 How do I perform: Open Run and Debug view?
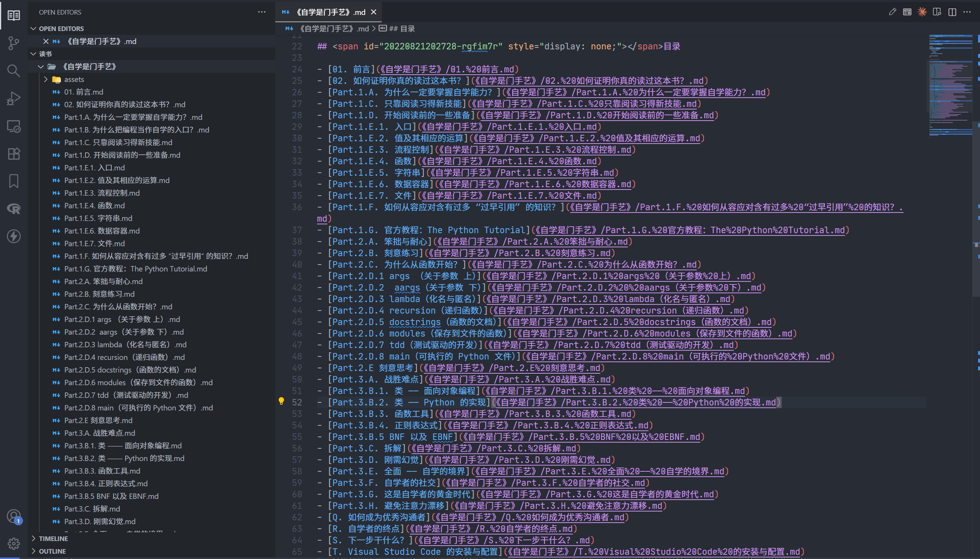14,98
